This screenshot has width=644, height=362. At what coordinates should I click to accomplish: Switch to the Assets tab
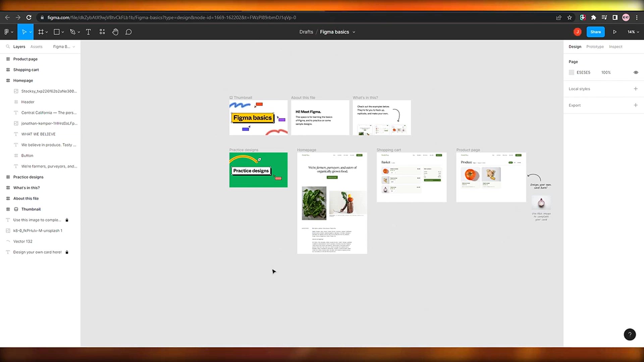(36, 47)
